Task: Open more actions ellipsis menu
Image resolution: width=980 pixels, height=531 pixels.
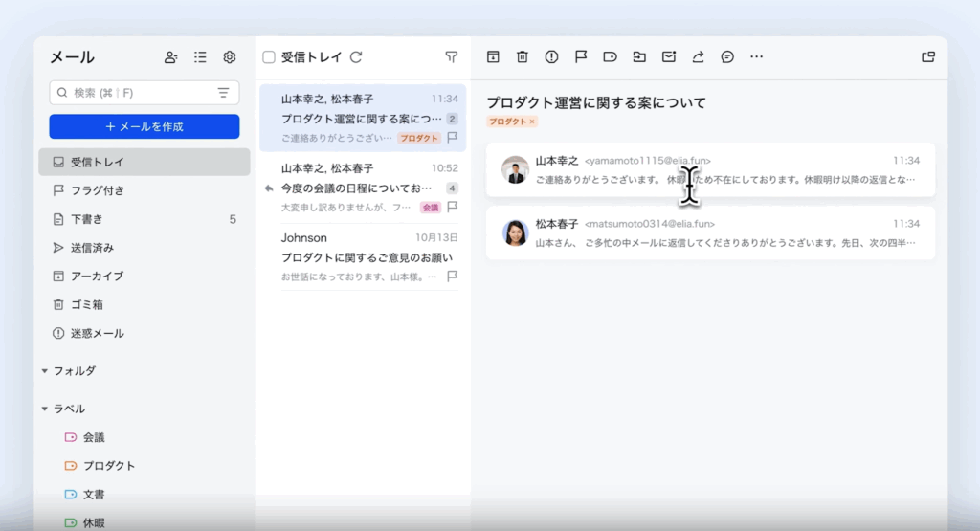Action: pos(756,57)
